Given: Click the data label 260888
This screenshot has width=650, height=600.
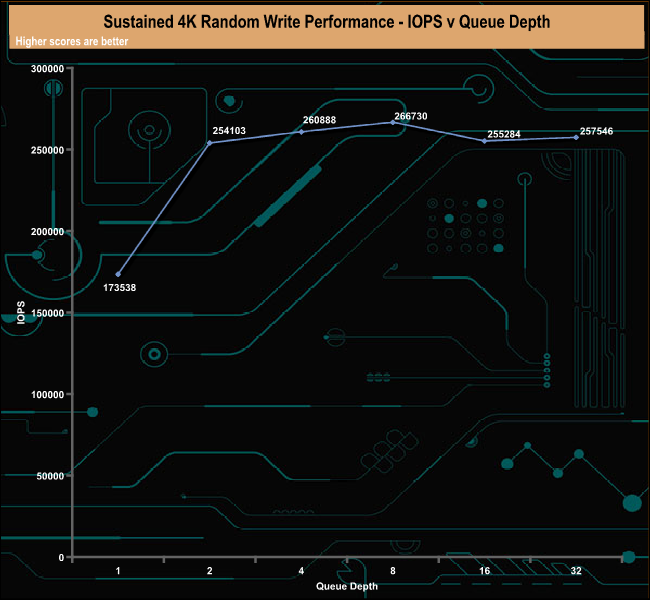Looking at the screenshot, I should [319, 120].
